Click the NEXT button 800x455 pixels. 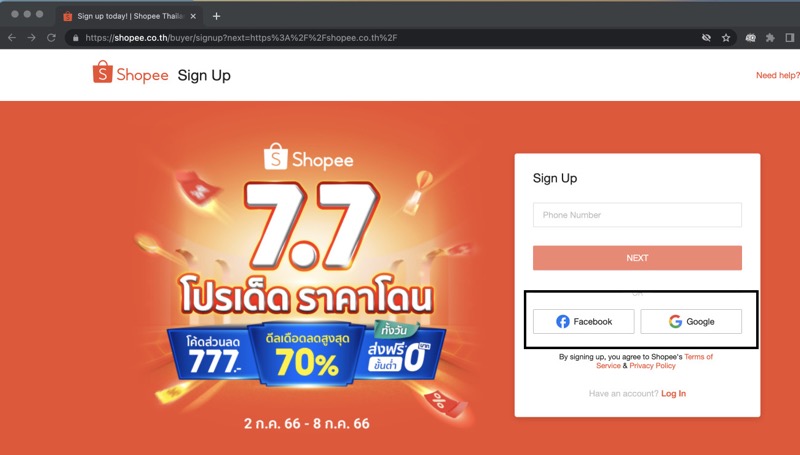tap(637, 258)
